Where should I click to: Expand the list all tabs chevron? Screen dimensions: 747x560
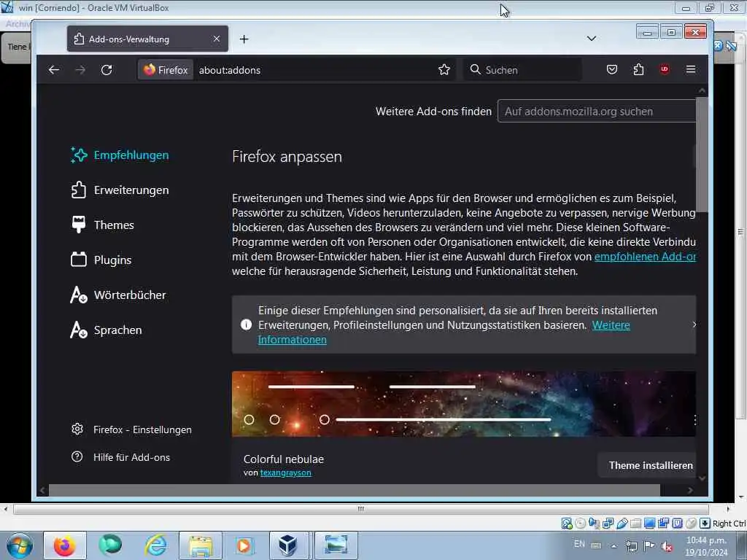coord(591,39)
